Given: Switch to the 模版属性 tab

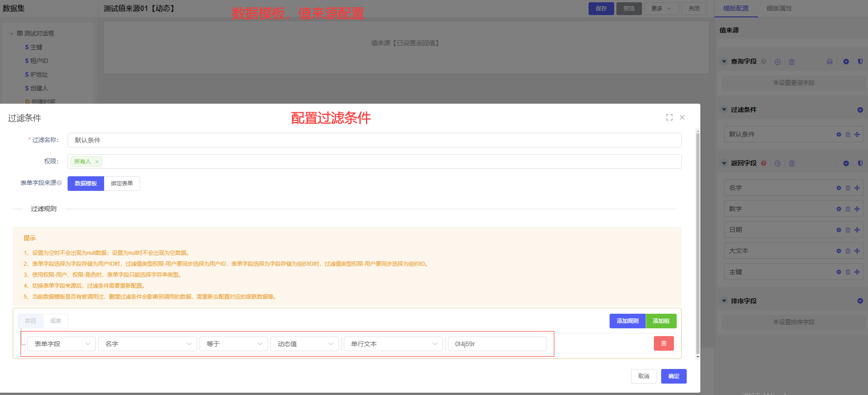Looking at the screenshot, I should [779, 8].
